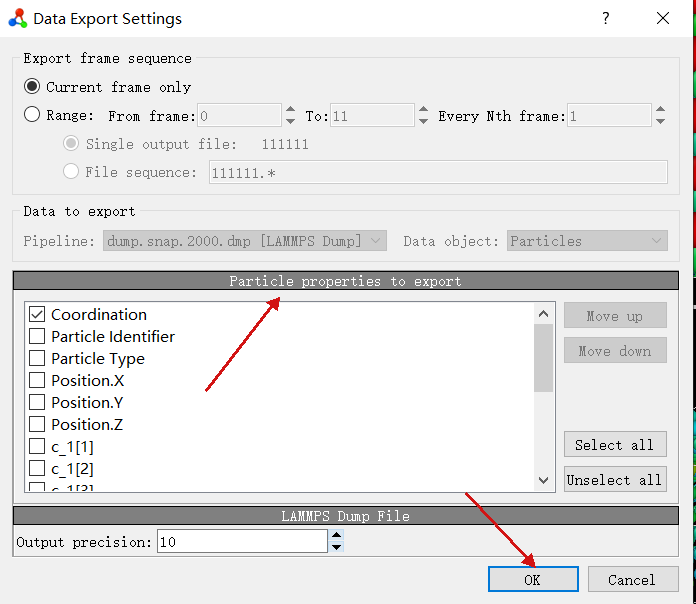Click the Output precision input field
Viewport: 696px width, 604px height.
click(241, 542)
